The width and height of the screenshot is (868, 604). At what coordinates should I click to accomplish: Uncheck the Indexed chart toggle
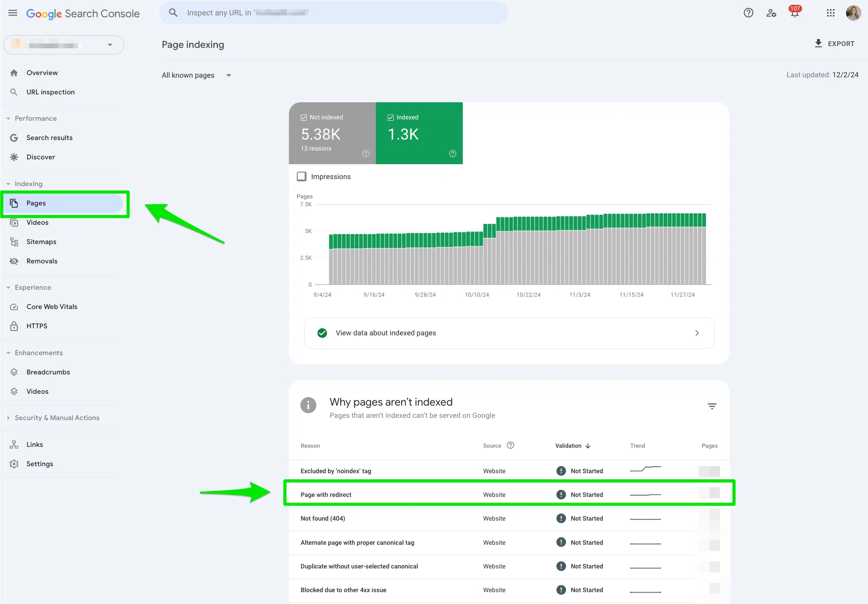tap(391, 117)
